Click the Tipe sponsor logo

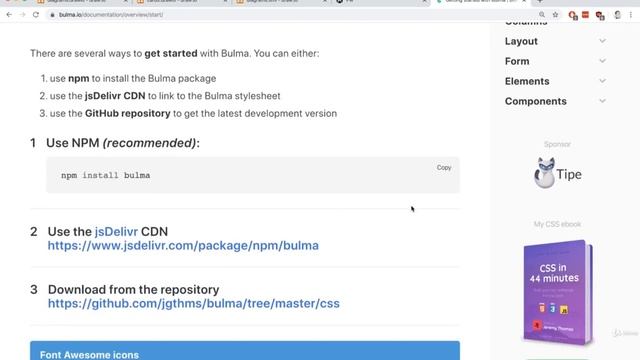coord(558,173)
